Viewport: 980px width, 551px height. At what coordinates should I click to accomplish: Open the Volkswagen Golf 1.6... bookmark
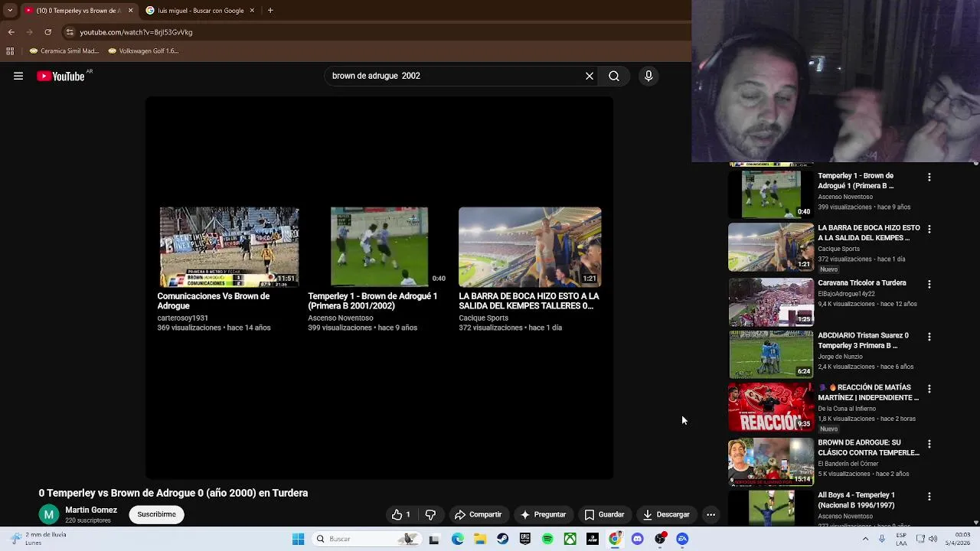(143, 51)
